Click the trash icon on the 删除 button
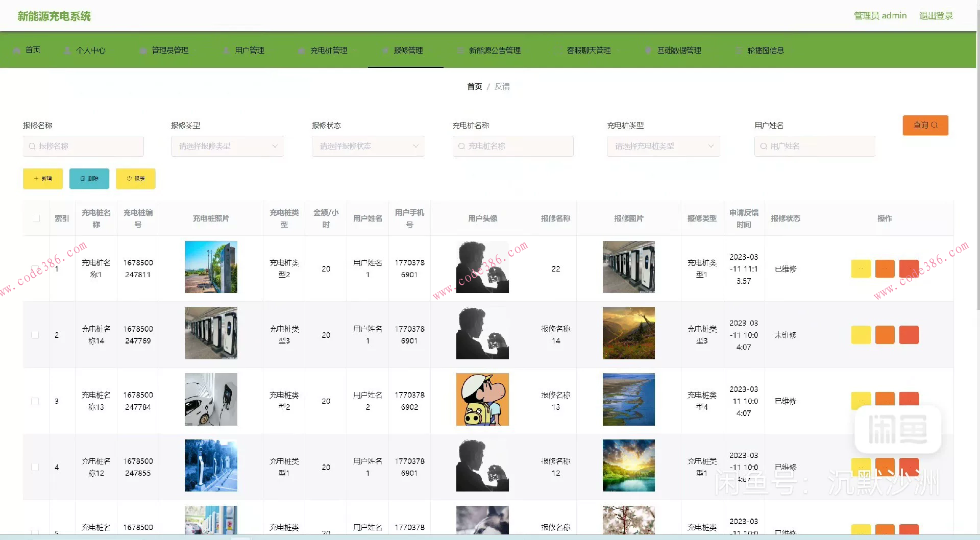The image size is (980, 540). [x=83, y=179]
